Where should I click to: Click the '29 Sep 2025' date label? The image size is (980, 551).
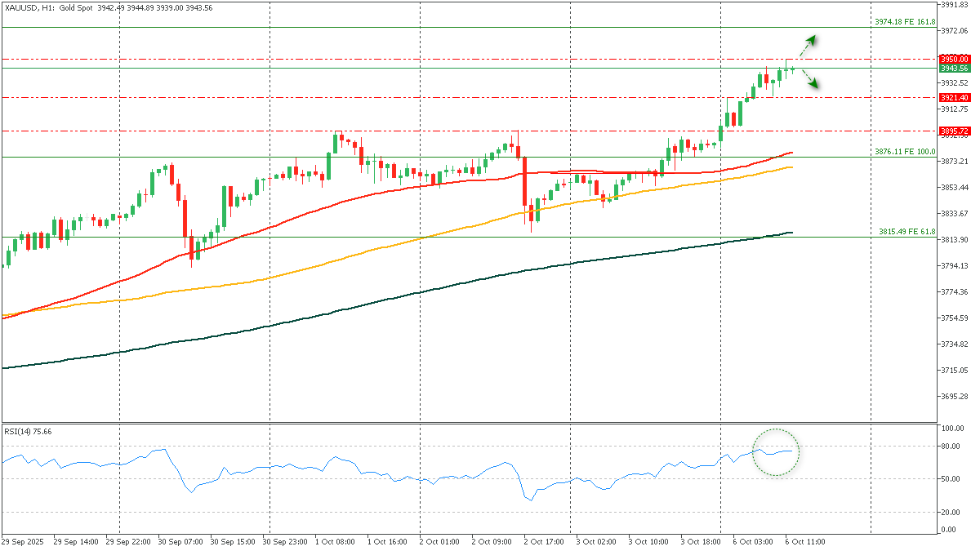23,541
